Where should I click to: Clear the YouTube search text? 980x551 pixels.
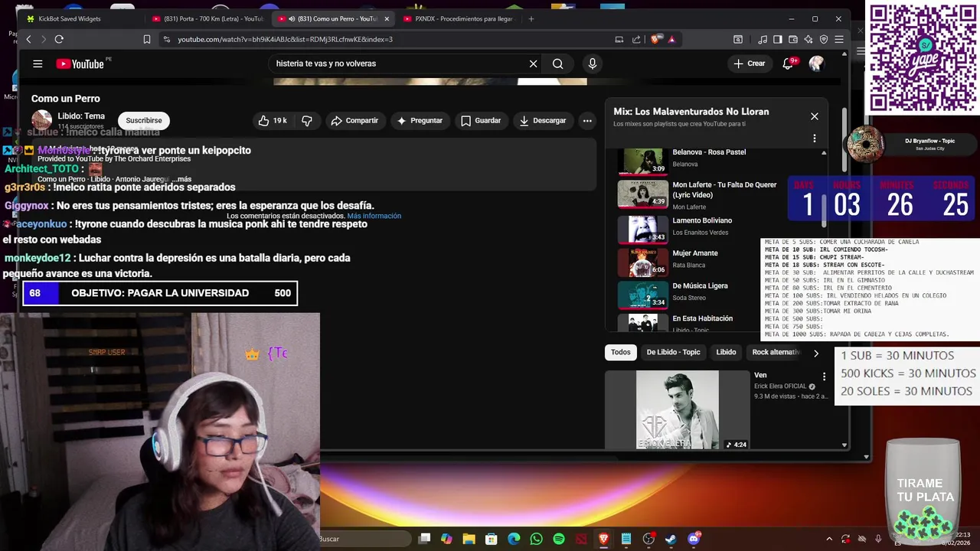coord(533,64)
